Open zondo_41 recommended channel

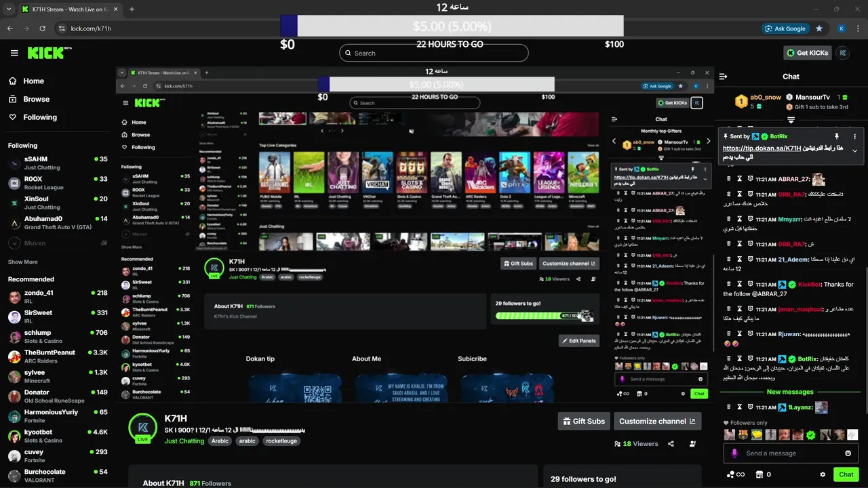pos(58,297)
